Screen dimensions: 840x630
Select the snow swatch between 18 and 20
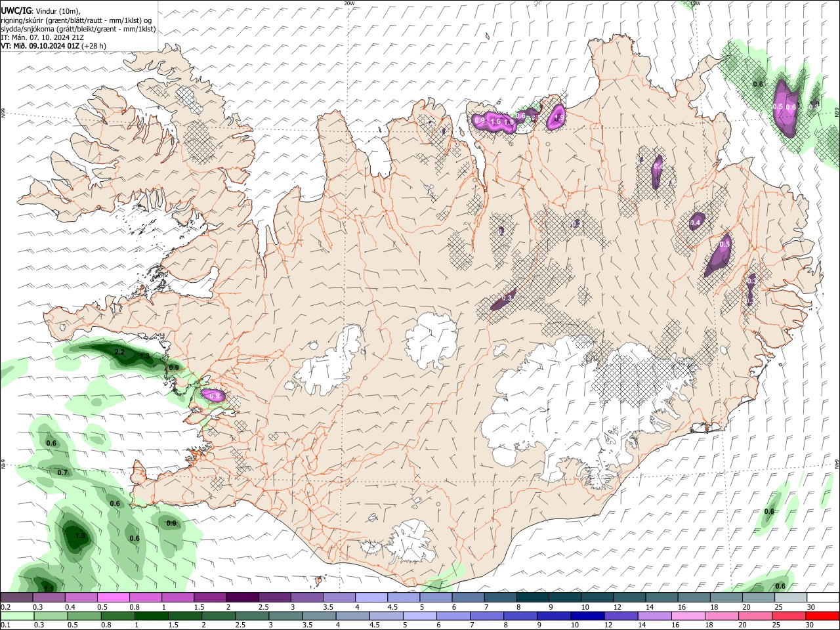[726, 598]
